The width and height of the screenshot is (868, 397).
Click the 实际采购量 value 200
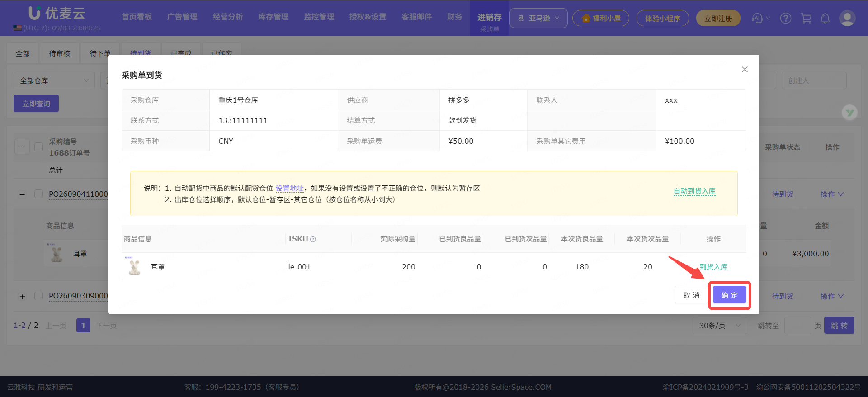[409, 267]
